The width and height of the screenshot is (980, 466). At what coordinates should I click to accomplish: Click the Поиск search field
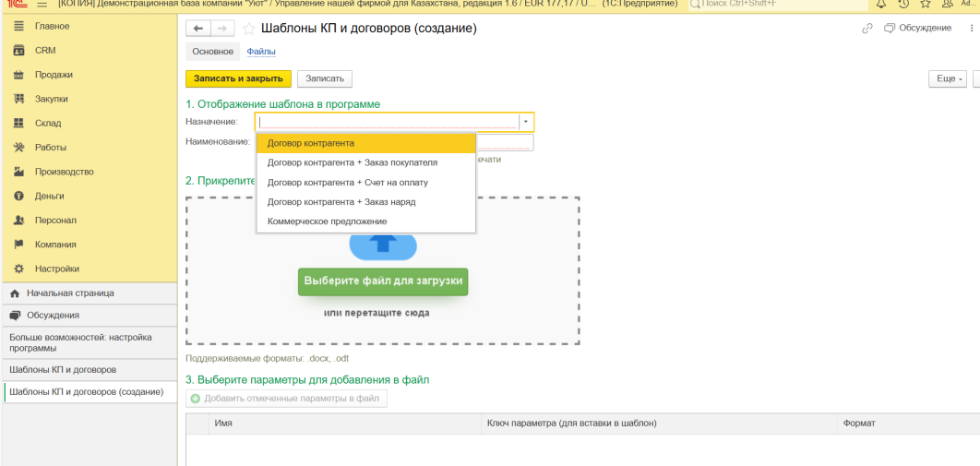775,5
